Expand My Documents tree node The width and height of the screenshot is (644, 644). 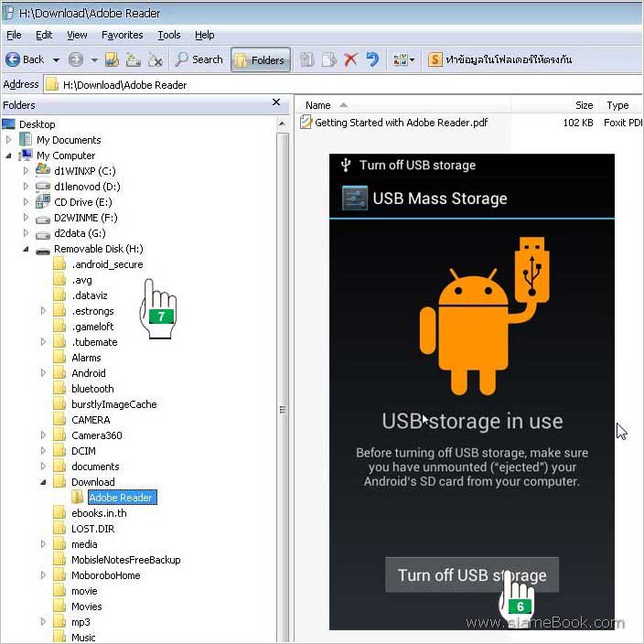pos(8,140)
